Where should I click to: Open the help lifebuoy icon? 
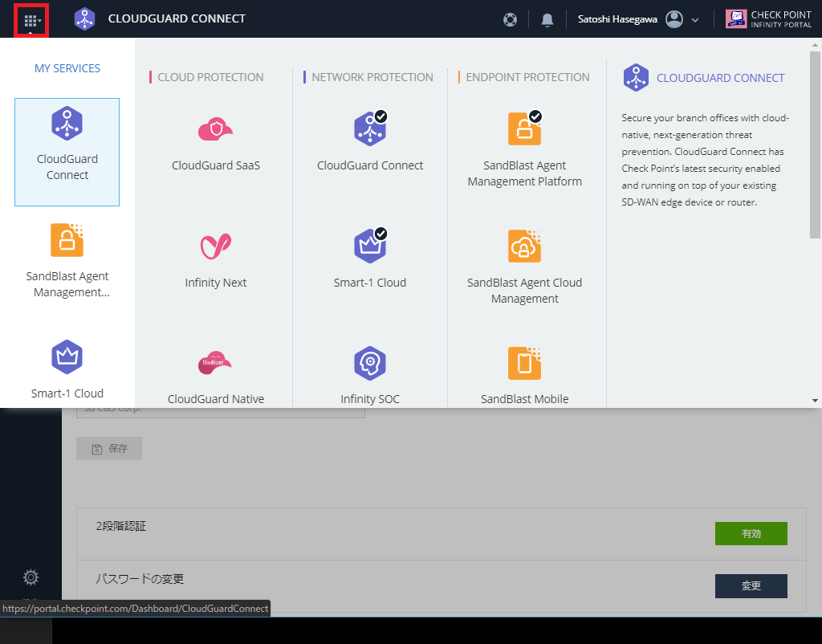510,19
